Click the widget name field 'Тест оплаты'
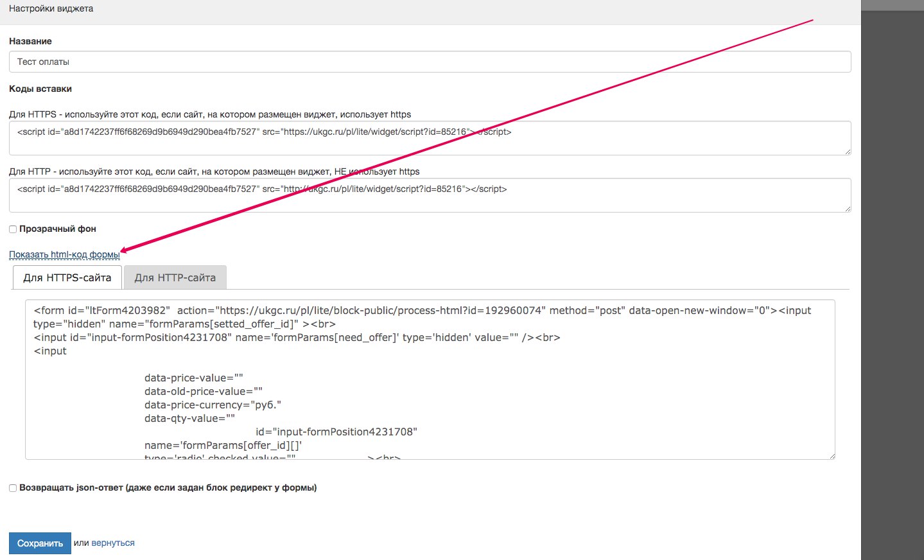The height and width of the screenshot is (560, 924). (x=430, y=62)
